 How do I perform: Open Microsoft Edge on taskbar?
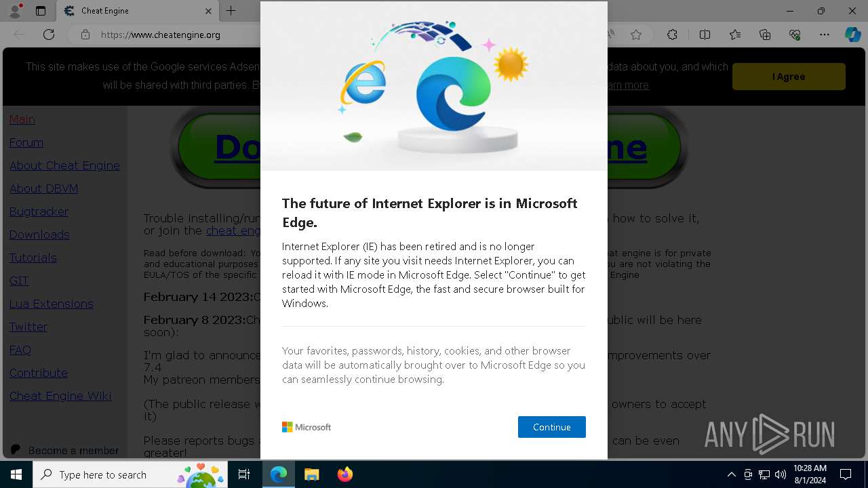279,474
